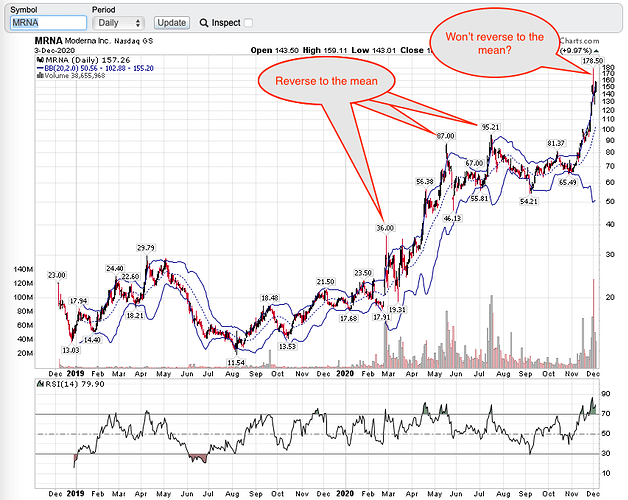
Task: Click the 3-Dec-2020 date text
Action: click(54, 50)
